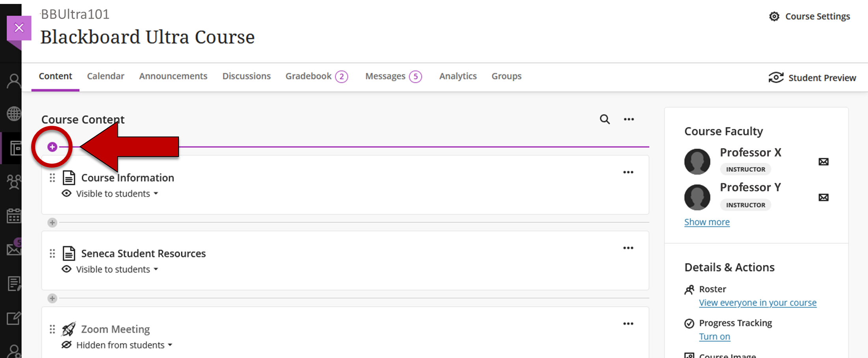The image size is (868, 358).
Task: Click Professor X name
Action: [751, 153]
